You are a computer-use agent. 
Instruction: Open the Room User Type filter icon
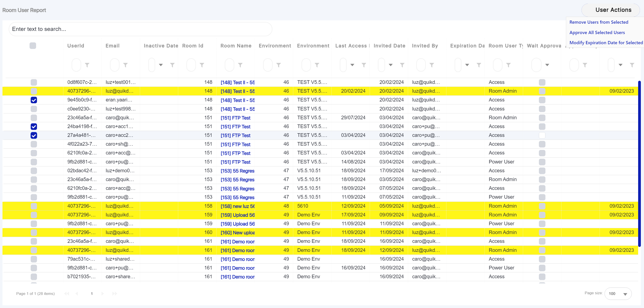pyautogui.click(x=508, y=65)
